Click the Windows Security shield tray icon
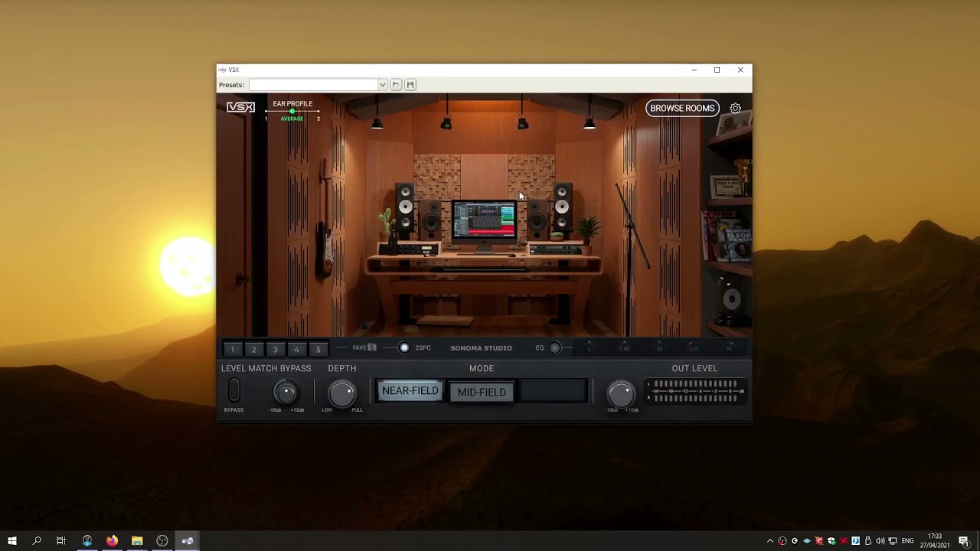This screenshot has height=551, width=980. (831, 541)
